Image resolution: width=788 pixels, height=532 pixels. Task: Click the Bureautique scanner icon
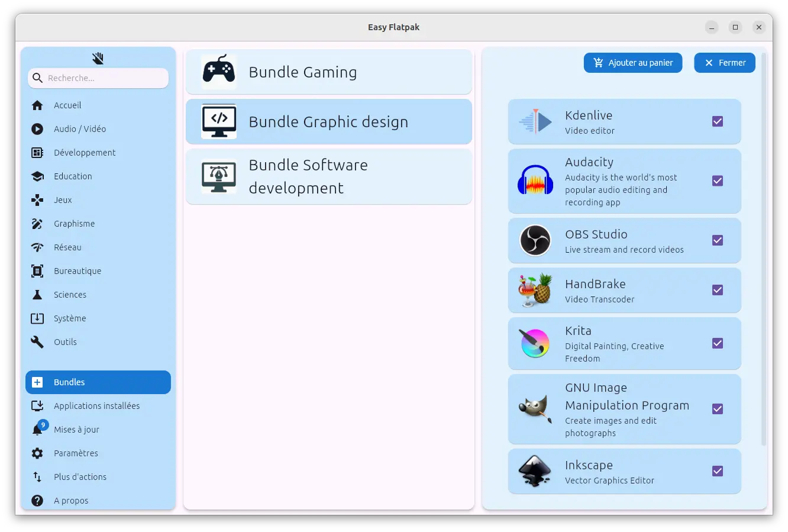37,271
